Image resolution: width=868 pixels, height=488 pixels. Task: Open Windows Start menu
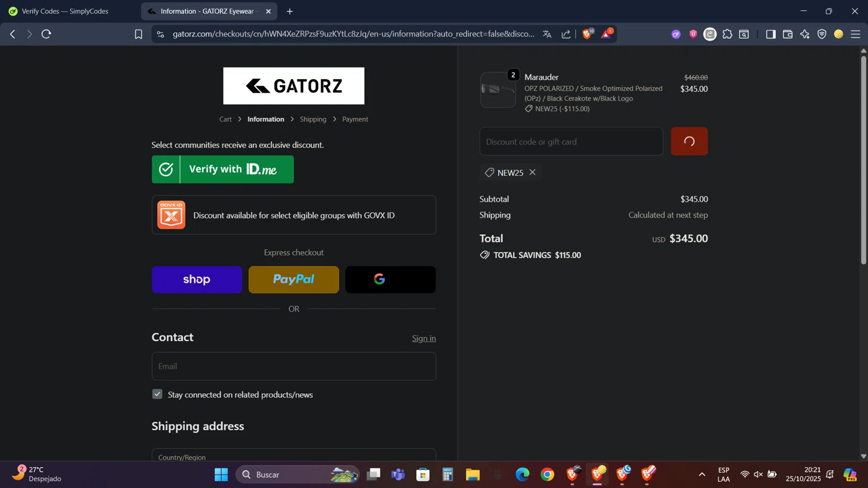tap(221, 475)
